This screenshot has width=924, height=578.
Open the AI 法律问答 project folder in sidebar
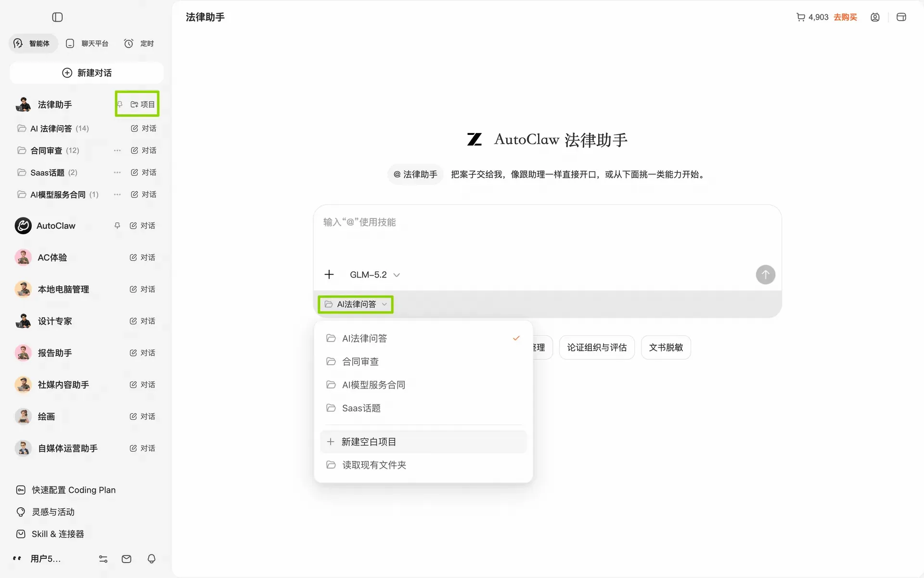pos(53,129)
